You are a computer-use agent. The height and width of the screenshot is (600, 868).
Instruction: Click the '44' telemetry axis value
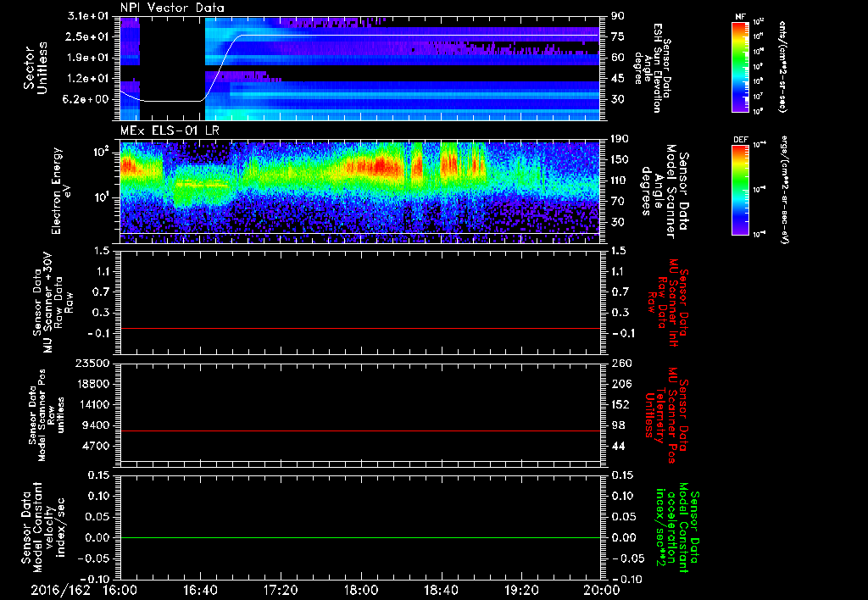[x=618, y=446]
